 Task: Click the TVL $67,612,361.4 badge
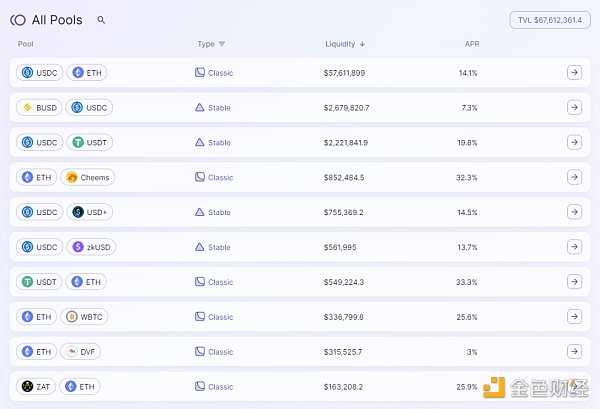(x=548, y=20)
